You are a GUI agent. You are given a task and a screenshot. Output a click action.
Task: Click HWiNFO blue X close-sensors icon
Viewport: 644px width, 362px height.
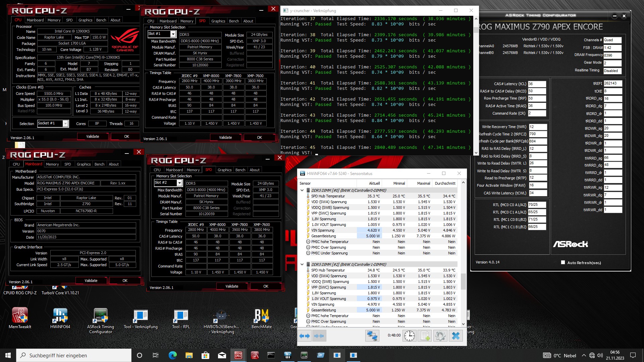pyautogui.click(x=456, y=336)
